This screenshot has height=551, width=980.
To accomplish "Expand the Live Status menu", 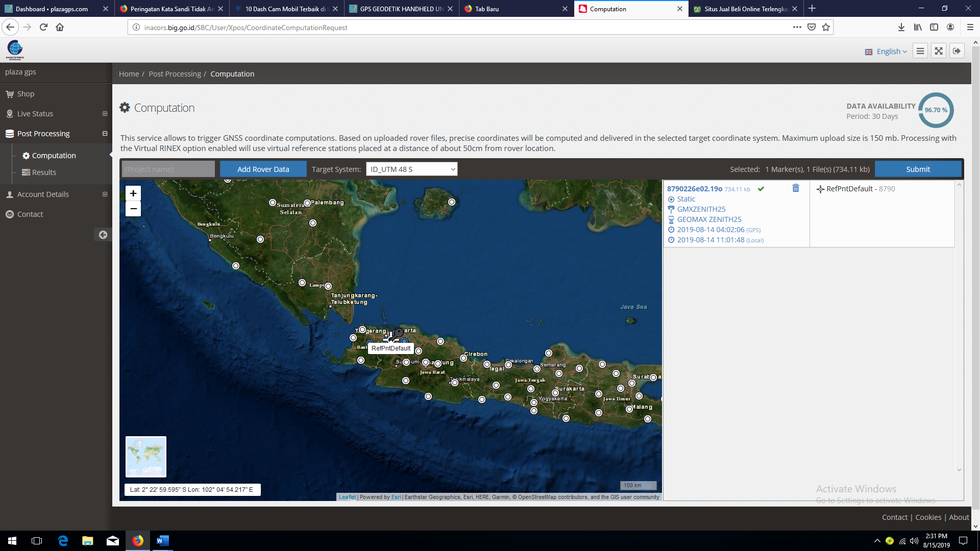I will [105, 114].
